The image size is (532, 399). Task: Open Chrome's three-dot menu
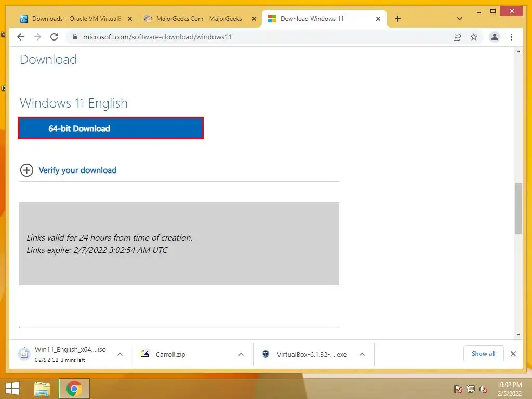point(511,37)
